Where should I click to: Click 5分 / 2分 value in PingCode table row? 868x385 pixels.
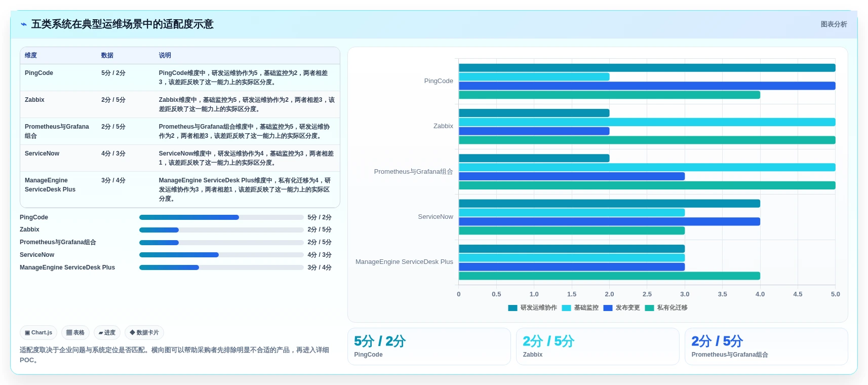[x=113, y=73]
